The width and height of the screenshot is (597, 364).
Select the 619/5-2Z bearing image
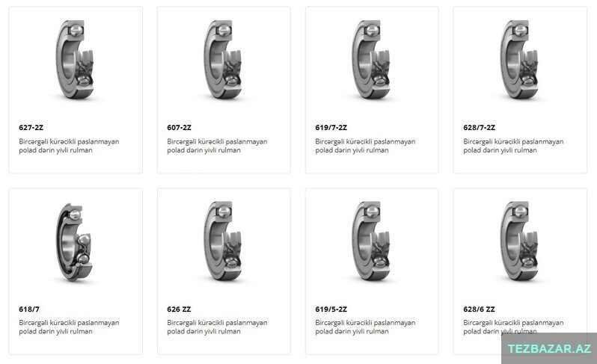click(371, 241)
